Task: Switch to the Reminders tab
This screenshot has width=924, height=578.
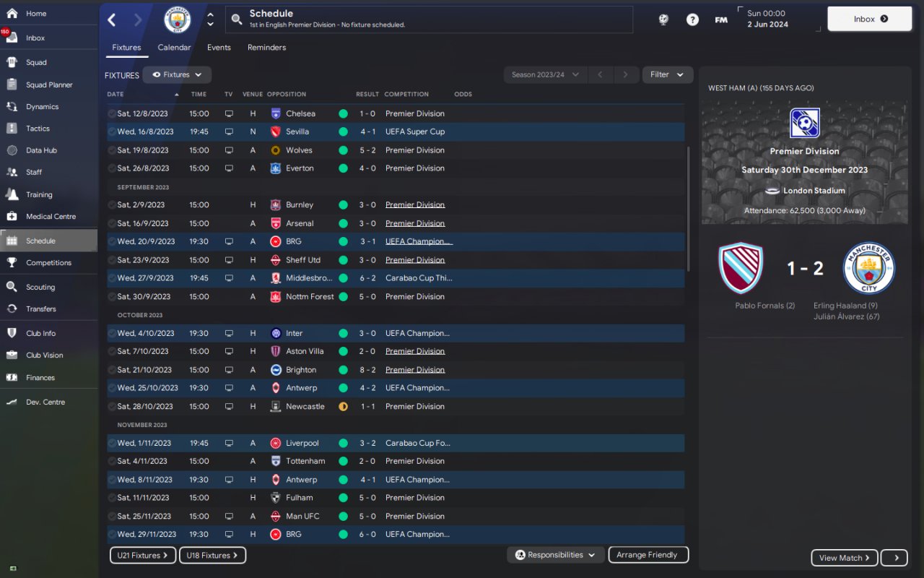Action: (x=266, y=48)
